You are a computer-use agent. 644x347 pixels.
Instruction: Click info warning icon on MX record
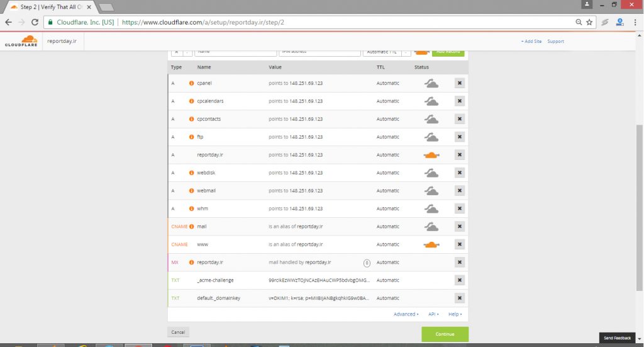tap(191, 263)
